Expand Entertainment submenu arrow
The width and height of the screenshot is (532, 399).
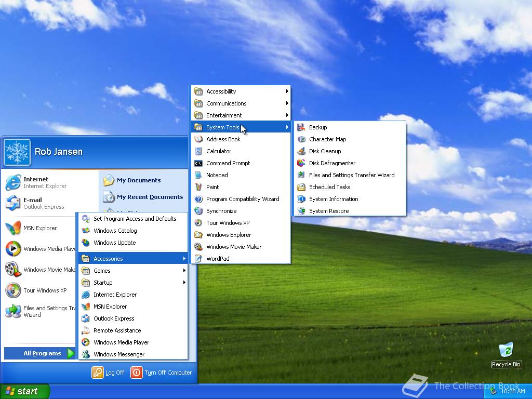[x=287, y=115]
